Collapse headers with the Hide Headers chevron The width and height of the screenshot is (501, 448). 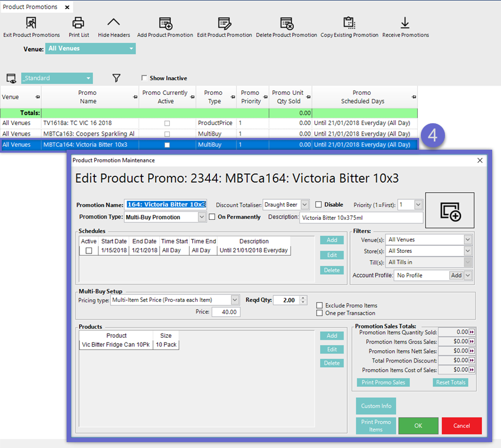[113, 22]
